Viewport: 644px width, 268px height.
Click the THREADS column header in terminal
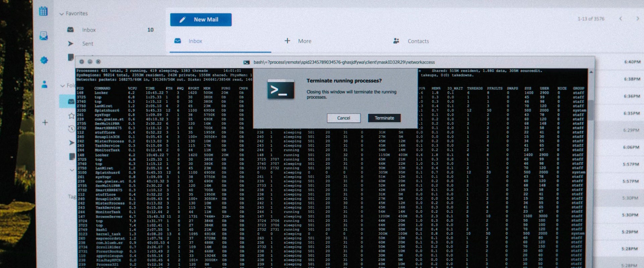[475, 88]
